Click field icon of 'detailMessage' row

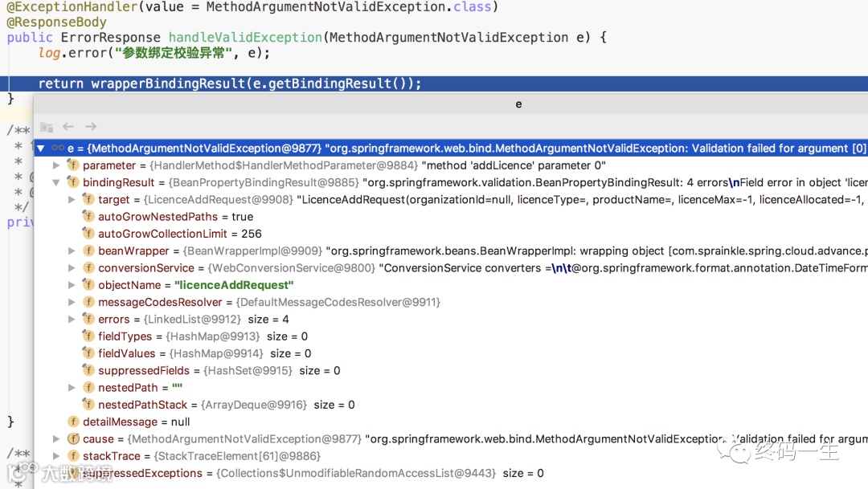72,422
